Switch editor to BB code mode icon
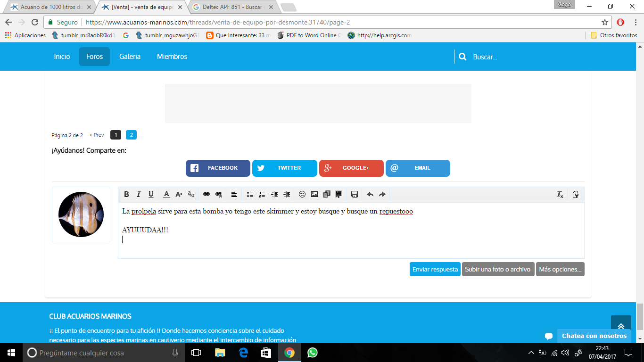 click(x=576, y=194)
